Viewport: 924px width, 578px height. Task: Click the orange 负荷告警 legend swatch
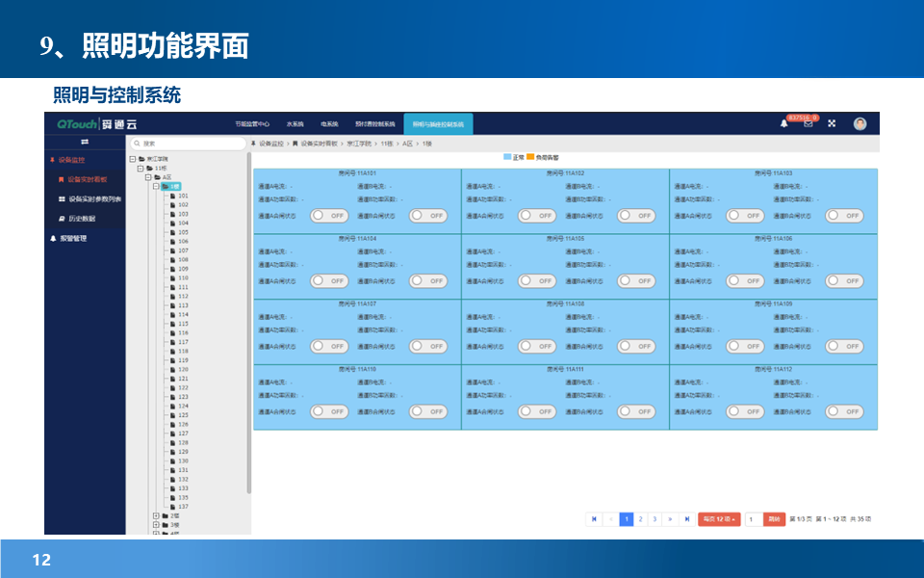tap(530, 157)
